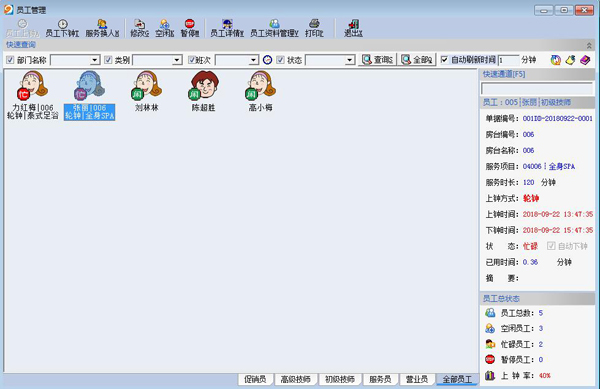Expand the 部门名称 dropdown list

pyautogui.click(x=95, y=60)
